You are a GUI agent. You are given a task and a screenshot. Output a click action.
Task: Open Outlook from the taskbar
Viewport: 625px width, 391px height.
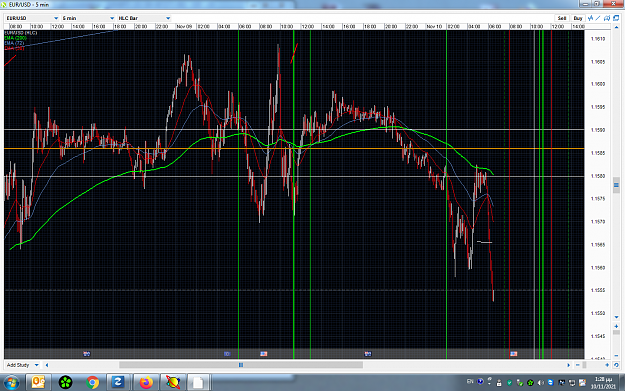click(38, 383)
